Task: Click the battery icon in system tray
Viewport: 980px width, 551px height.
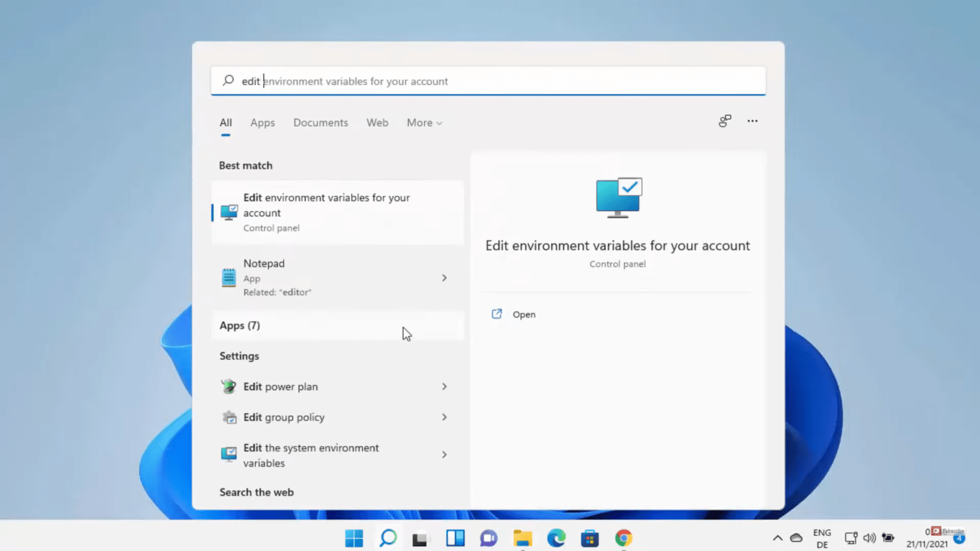Action: point(888,538)
